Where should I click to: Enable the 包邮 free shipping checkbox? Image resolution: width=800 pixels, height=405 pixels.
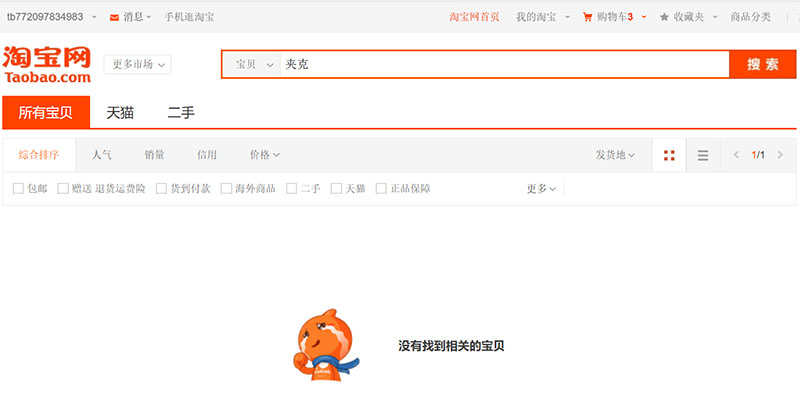(18, 188)
